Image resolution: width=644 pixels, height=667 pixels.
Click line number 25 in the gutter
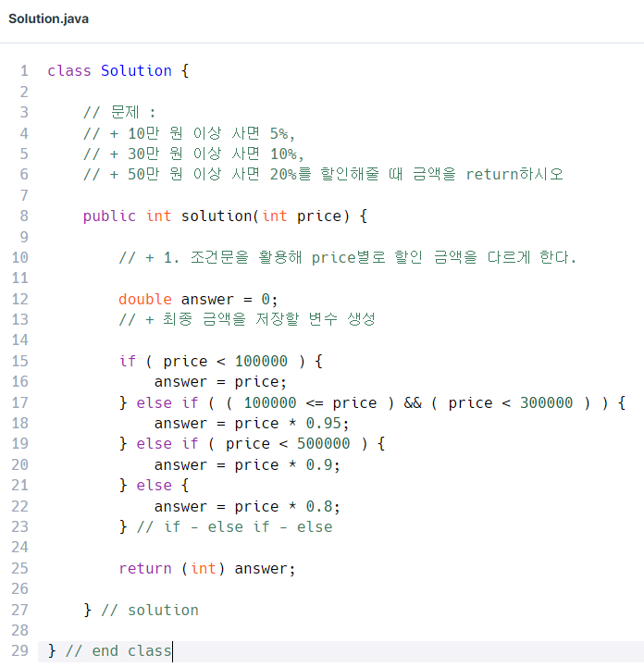click(20, 568)
